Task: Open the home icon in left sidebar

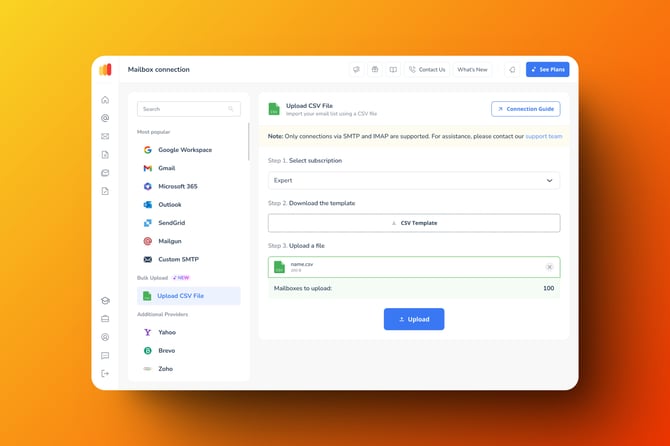Action: 105,100
